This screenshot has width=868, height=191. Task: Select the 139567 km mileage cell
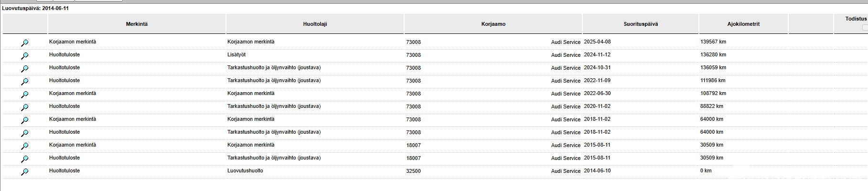pyautogui.click(x=713, y=42)
